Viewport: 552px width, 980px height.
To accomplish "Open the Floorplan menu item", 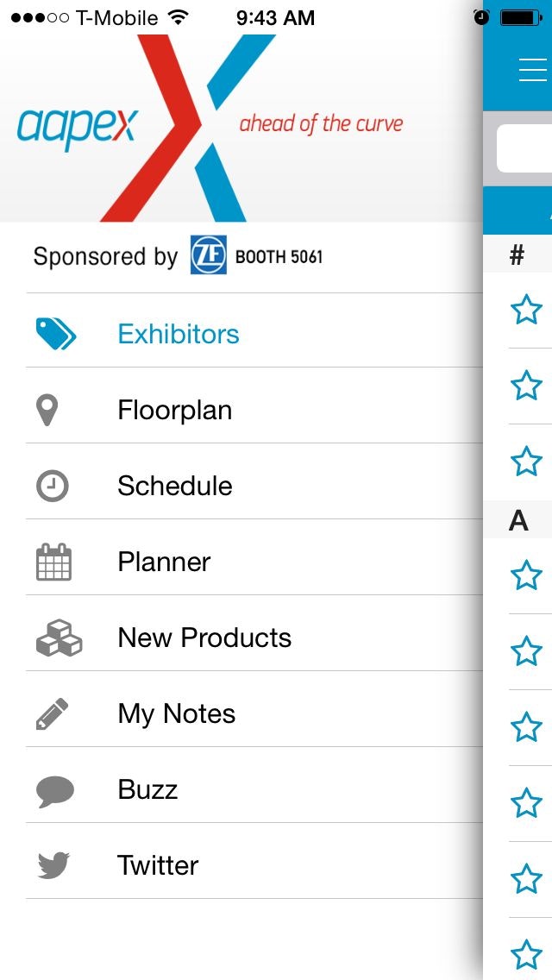I will (x=175, y=411).
